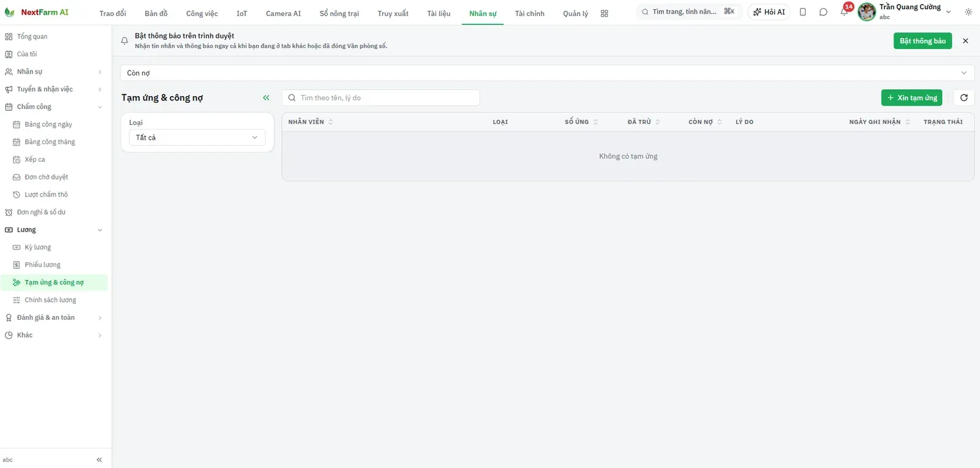Viewport: 980px width, 468px height.
Task: Open user account menu chevron
Action: (x=949, y=12)
